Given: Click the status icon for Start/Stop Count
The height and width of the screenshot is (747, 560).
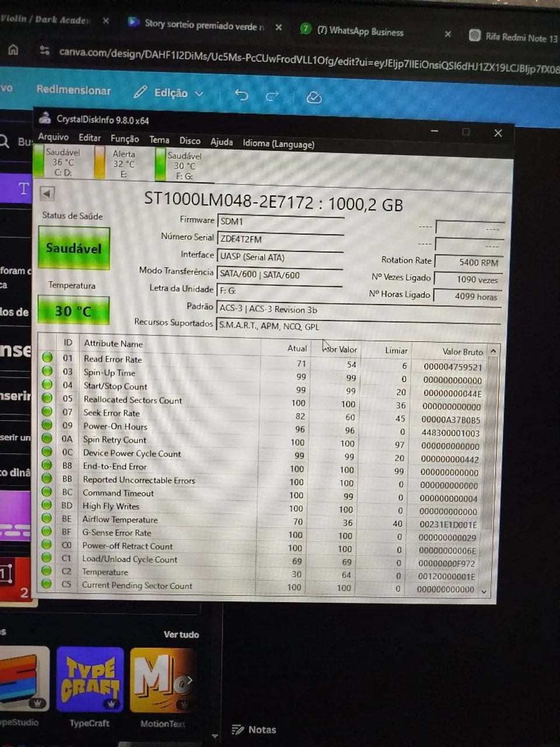Looking at the screenshot, I should point(47,385).
